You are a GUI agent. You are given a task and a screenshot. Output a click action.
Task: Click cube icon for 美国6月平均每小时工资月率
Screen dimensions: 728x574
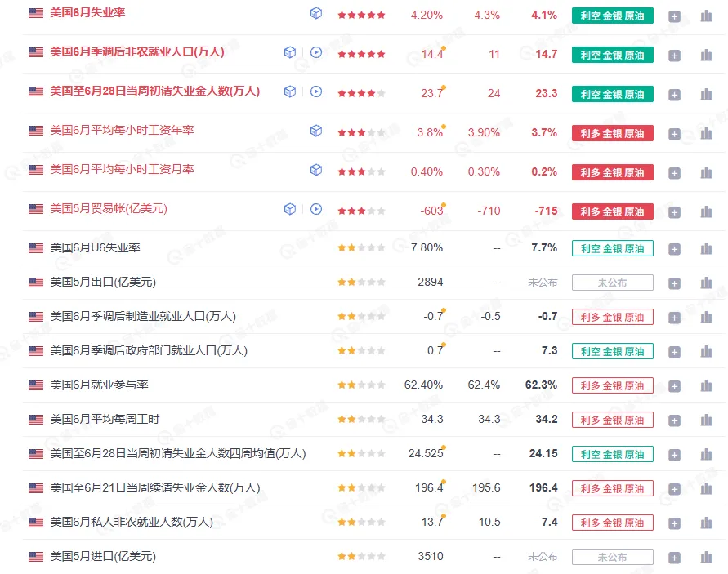(x=316, y=170)
